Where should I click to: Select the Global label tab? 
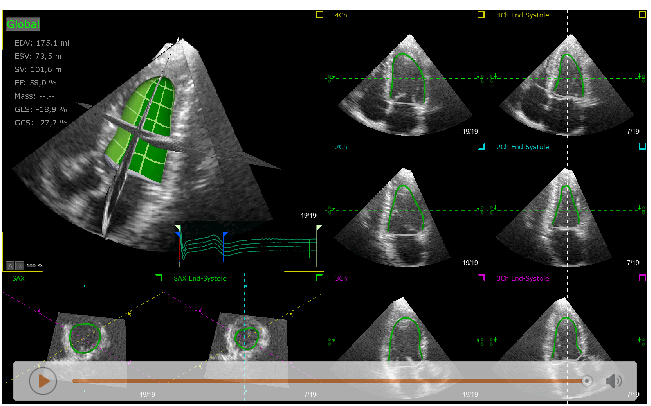point(22,21)
